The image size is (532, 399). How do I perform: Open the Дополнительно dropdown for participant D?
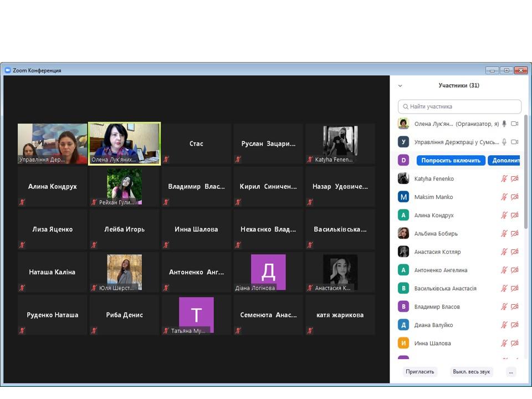click(x=504, y=160)
